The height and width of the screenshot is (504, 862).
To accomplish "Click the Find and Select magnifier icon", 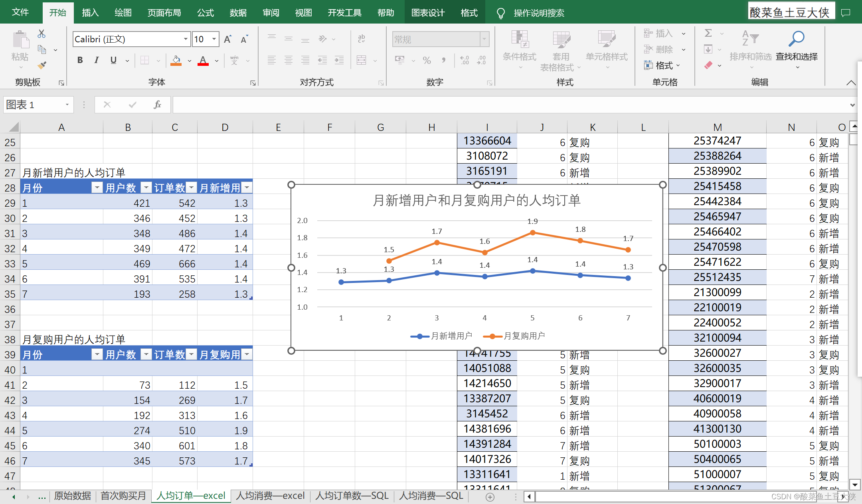I will pyautogui.click(x=797, y=39).
